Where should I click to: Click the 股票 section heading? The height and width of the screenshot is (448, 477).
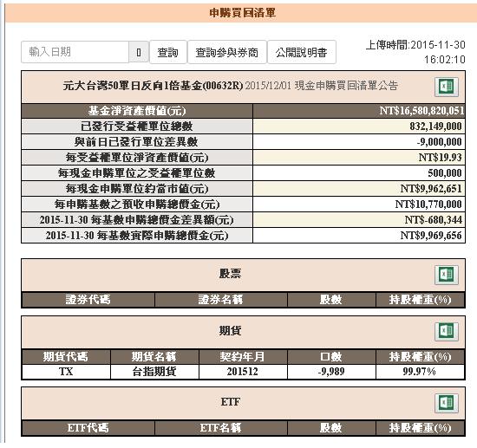click(231, 274)
